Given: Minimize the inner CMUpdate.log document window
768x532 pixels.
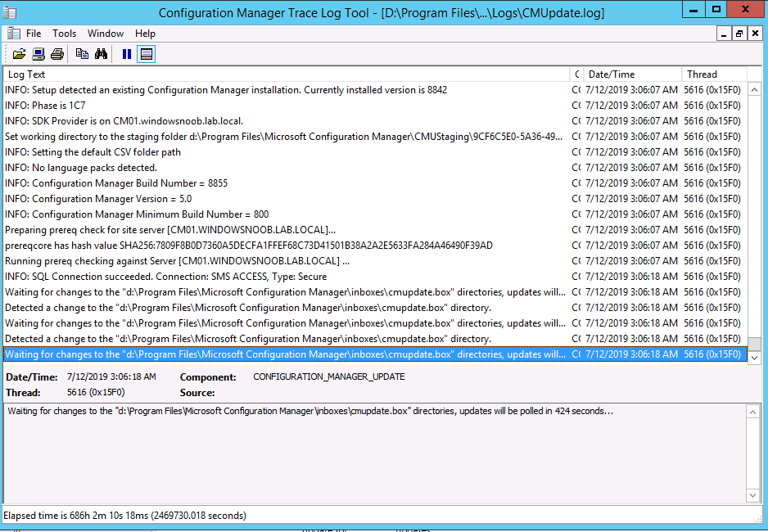Looking at the screenshot, I should (x=723, y=34).
